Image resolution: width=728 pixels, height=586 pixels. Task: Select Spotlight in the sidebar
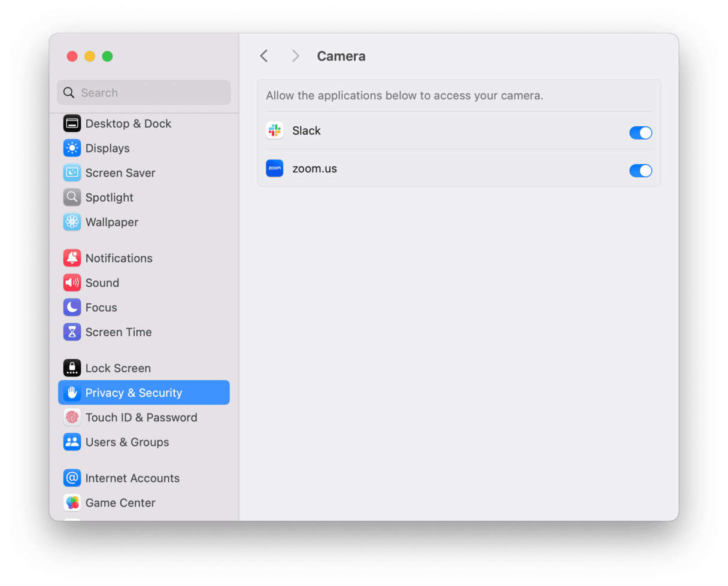coord(144,198)
